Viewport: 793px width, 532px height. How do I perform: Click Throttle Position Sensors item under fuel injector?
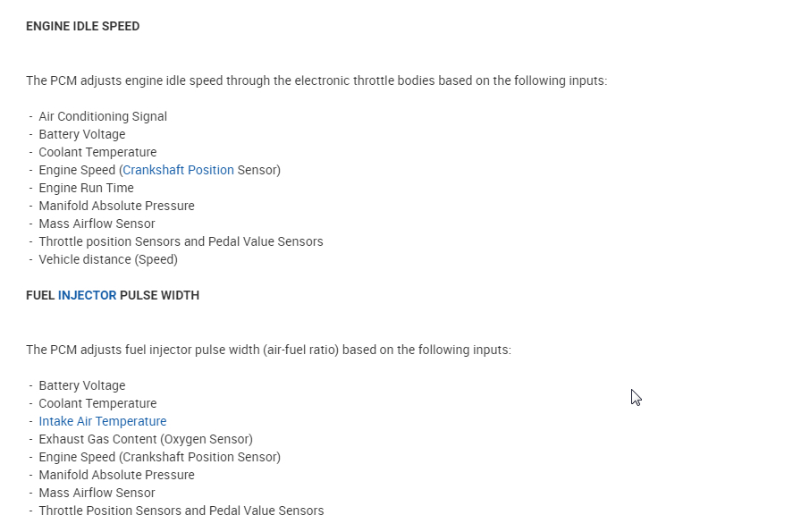[x=181, y=511]
